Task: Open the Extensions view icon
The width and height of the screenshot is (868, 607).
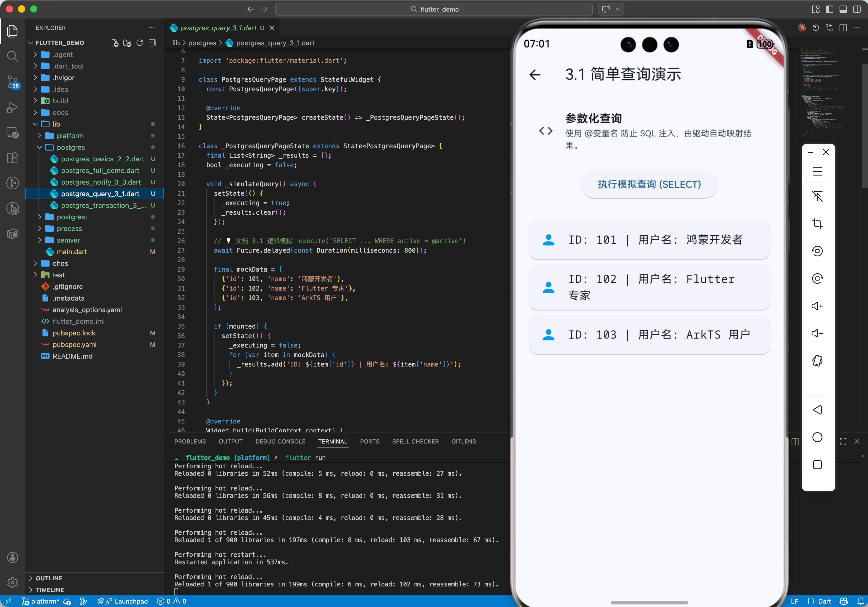Action: 12,158
